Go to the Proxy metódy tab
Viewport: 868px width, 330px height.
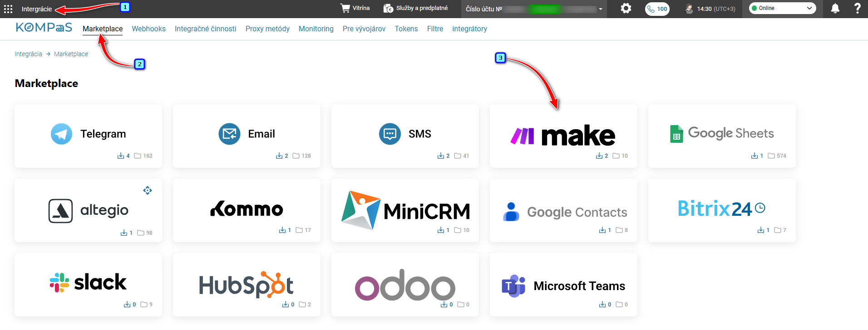tap(267, 29)
